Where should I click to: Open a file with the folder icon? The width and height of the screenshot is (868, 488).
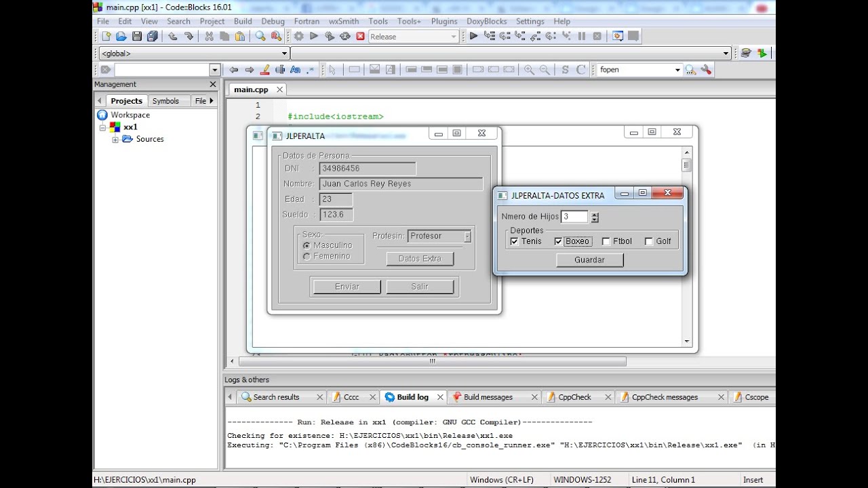coord(121,37)
